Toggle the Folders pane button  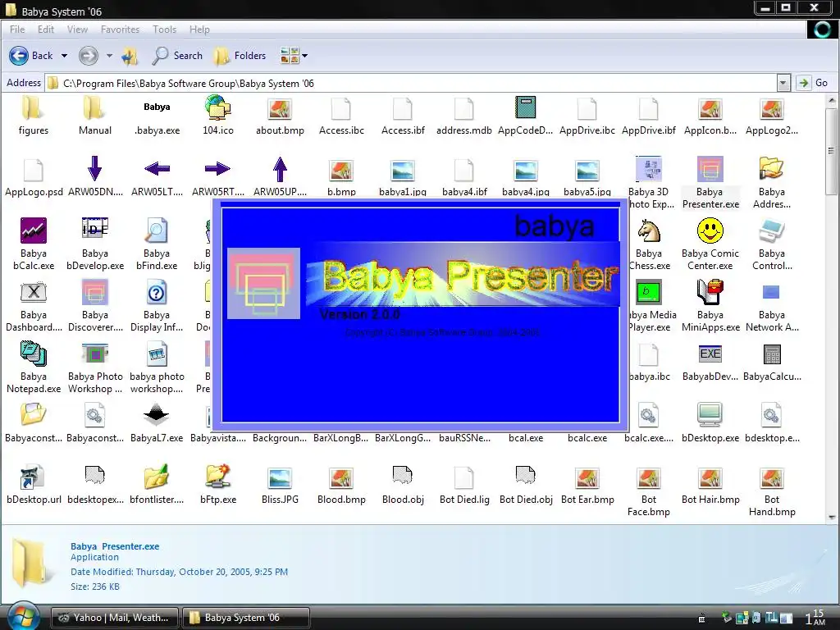coord(240,56)
